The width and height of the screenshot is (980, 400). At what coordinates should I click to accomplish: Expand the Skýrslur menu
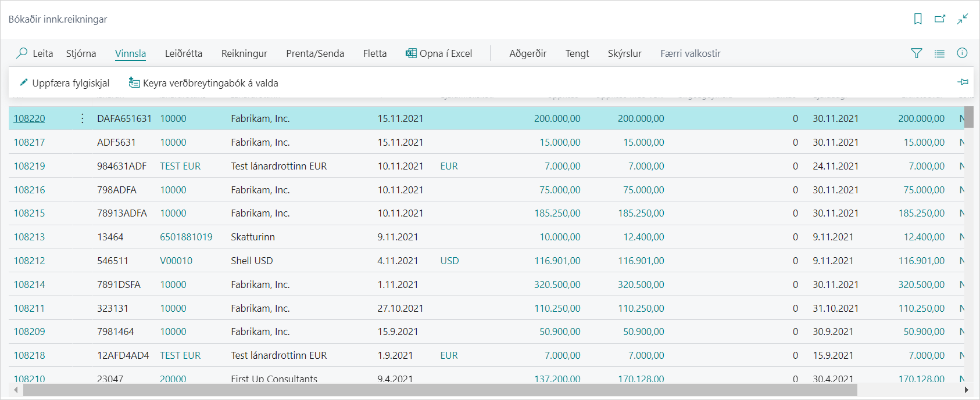pos(624,53)
